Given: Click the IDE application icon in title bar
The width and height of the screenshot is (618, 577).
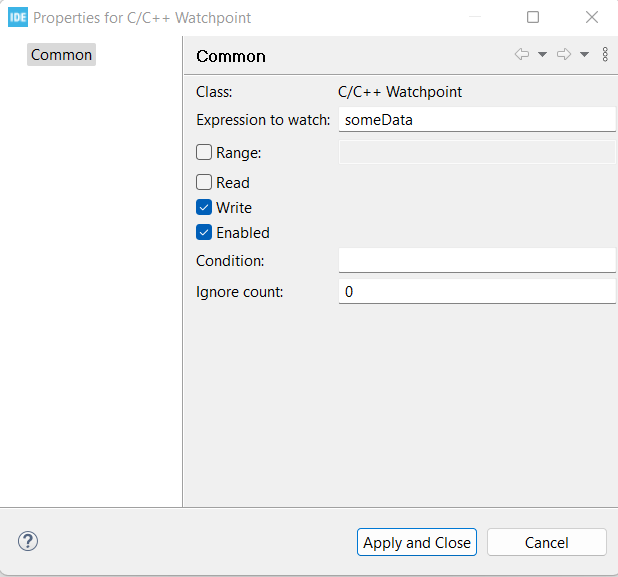Looking at the screenshot, I should 18,17.
